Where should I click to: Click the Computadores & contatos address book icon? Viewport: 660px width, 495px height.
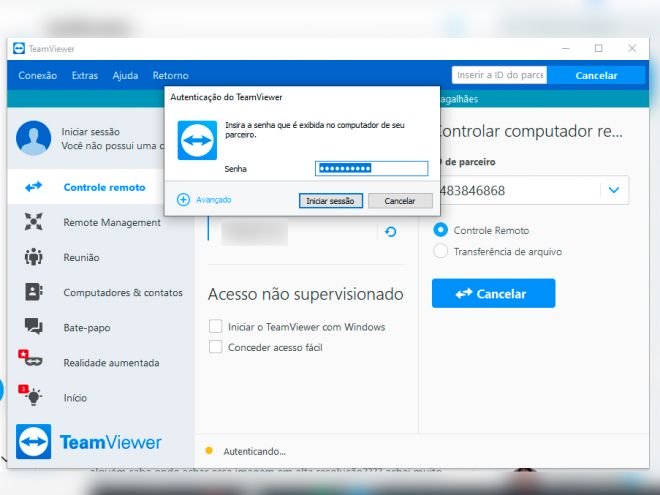click(34, 292)
